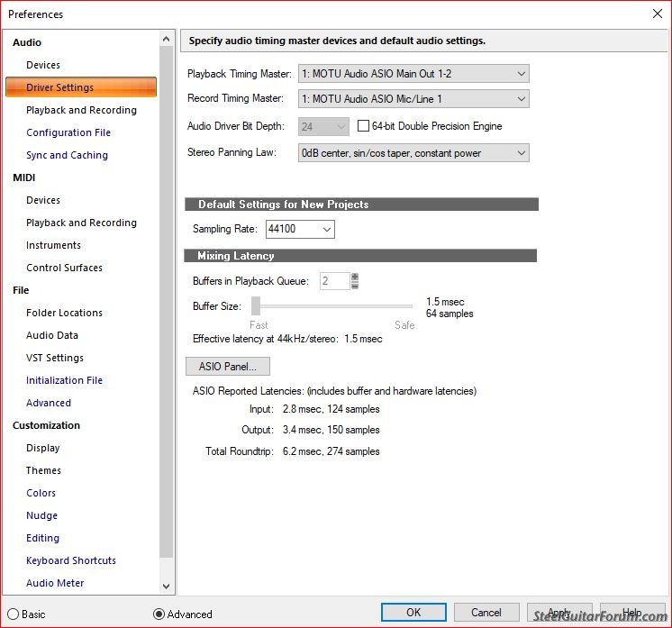
Task: Open Audio Playback and Recording page
Action: (81, 110)
